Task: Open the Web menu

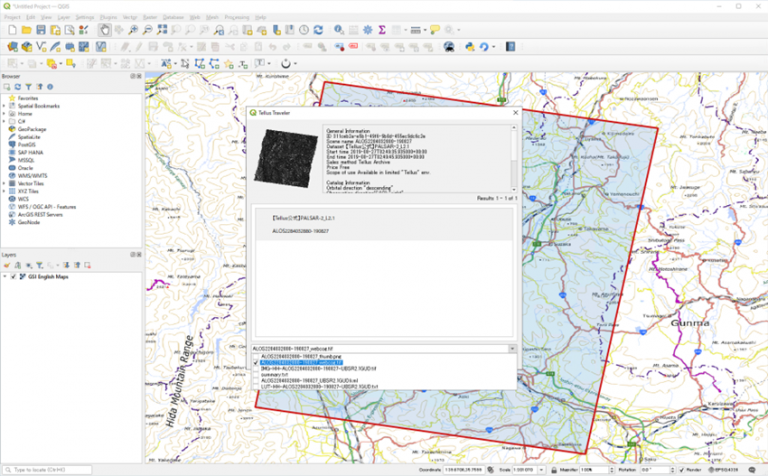Action: click(194, 17)
